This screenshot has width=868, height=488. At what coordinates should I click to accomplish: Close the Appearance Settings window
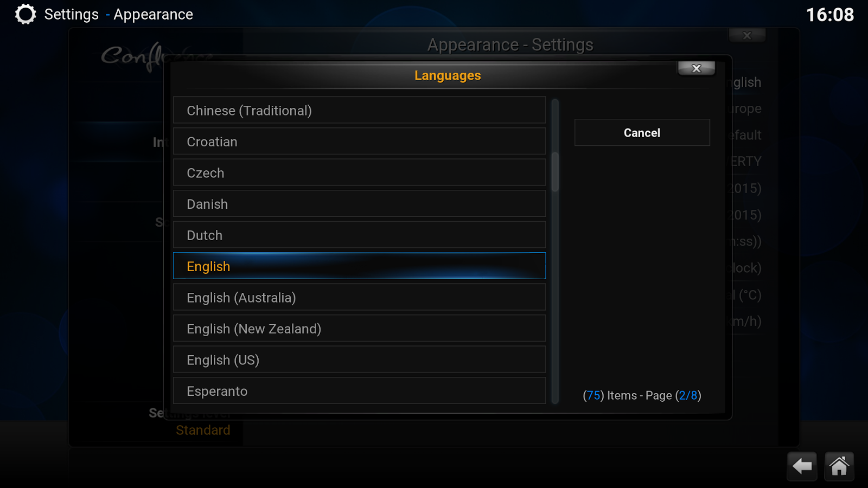pyautogui.click(x=747, y=35)
